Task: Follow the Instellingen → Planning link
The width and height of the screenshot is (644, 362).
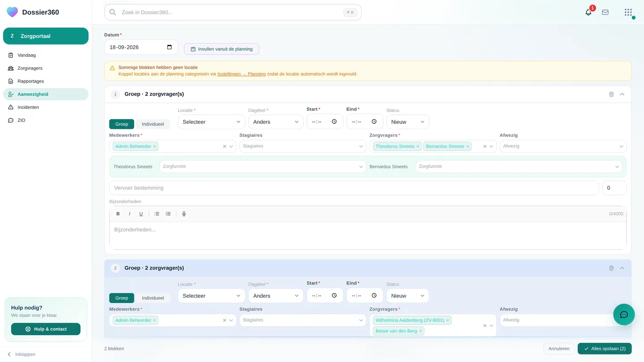Action: click(x=241, y=74)
